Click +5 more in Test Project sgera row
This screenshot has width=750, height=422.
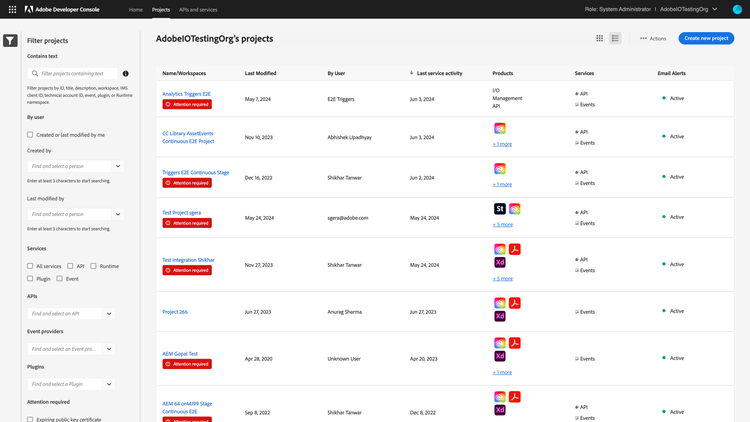503,224
